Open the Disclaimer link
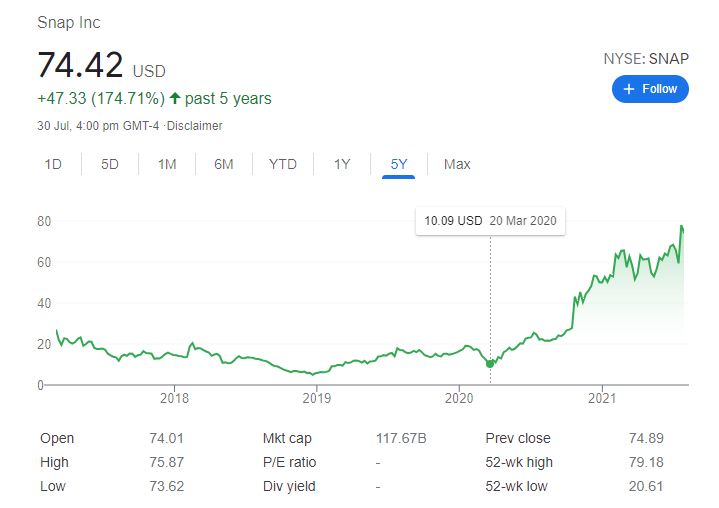 tap(194, 126)
